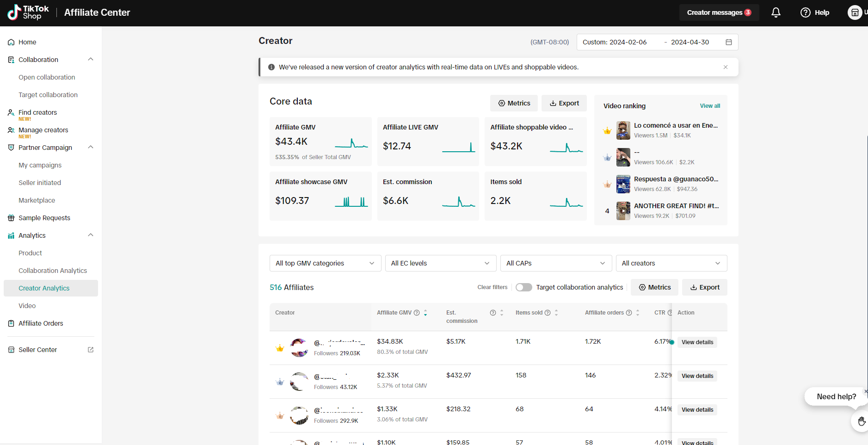Click Export button in Core data
The image size is (868, 445).
(564, 103)
